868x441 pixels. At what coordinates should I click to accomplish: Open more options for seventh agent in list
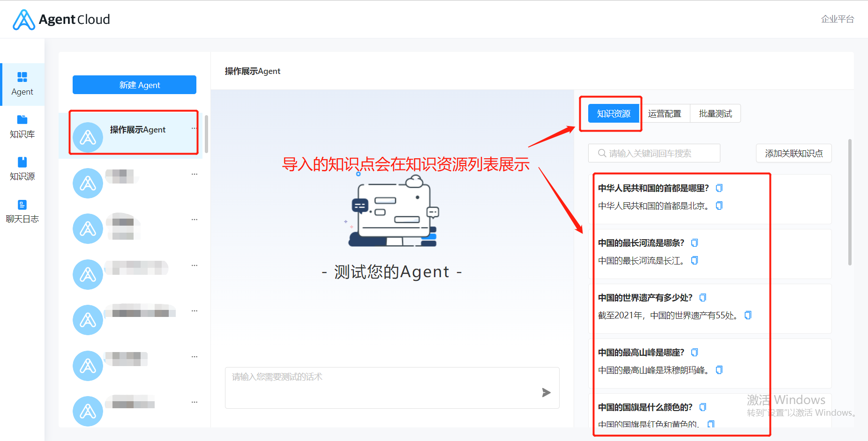pyautogui.click(x=195, y=402)
